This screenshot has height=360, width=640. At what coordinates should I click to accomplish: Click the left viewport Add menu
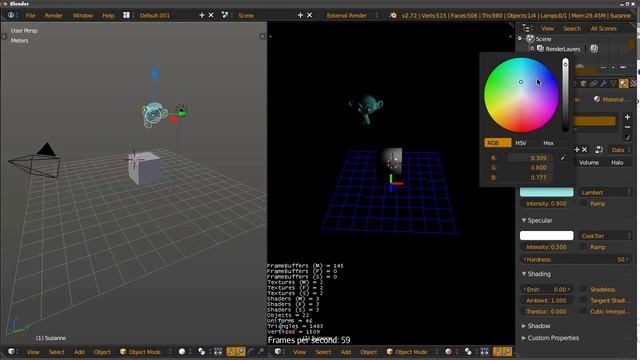(x=79, y=352)
